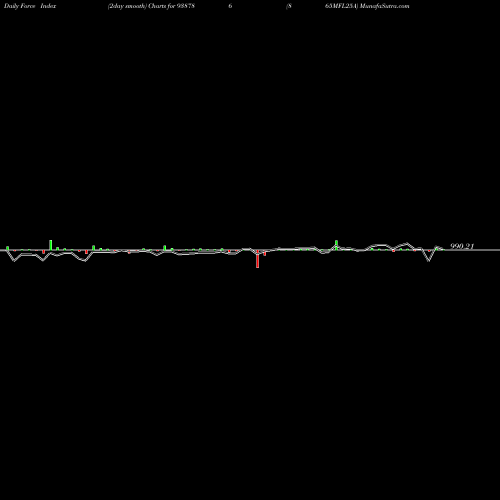Click the tall red force index bar

pyautogui.click(x=257, y=259)
